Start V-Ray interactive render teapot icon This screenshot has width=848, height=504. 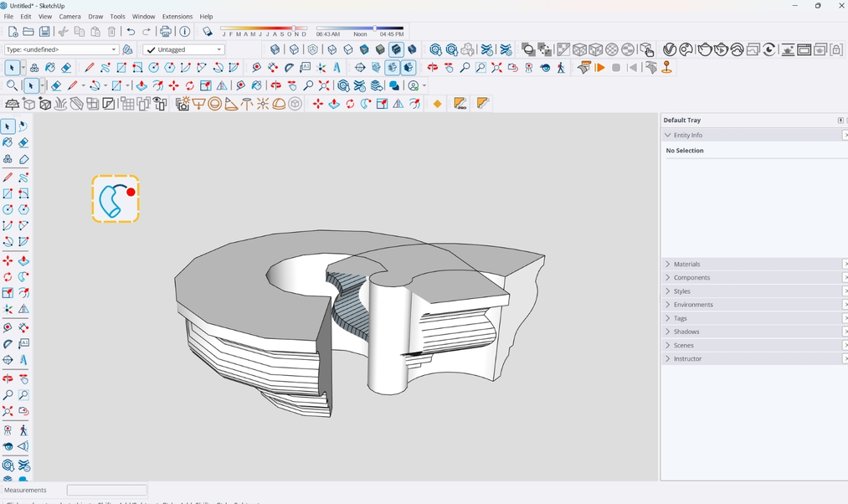click(721, 49)
